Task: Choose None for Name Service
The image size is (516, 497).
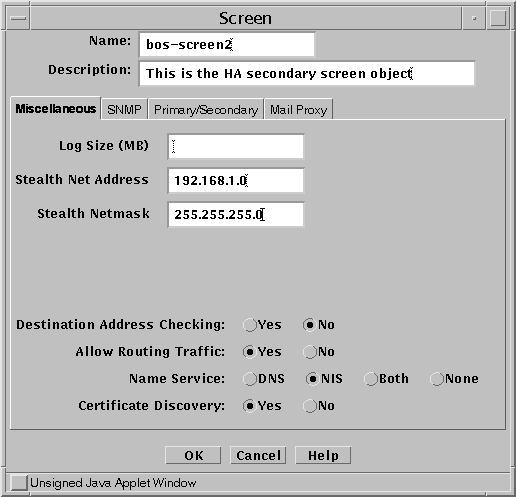Action: point(454,379)
